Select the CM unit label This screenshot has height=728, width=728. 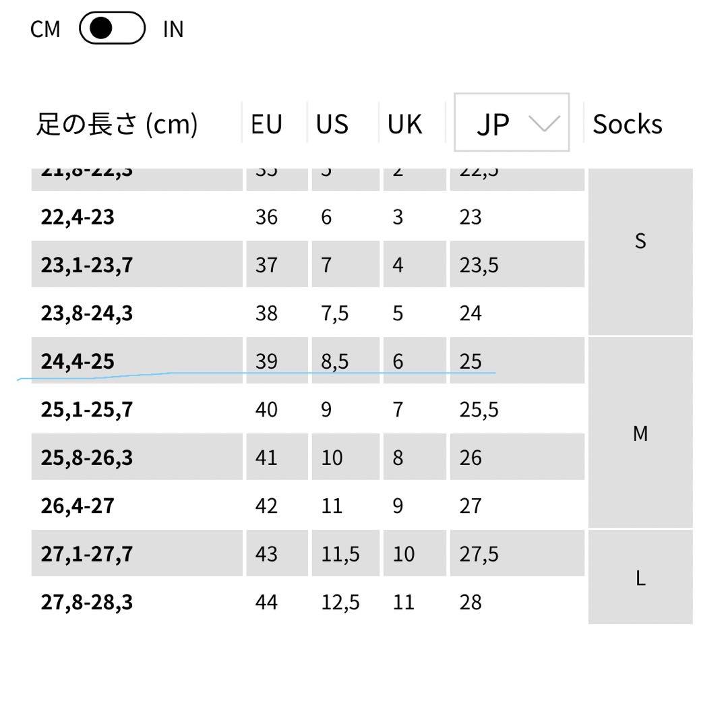coord(45,30)
